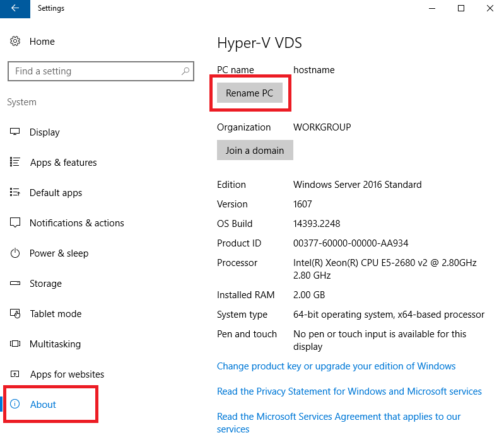
Task: Open the Multitasking section
Action: (x=56, y=344)
